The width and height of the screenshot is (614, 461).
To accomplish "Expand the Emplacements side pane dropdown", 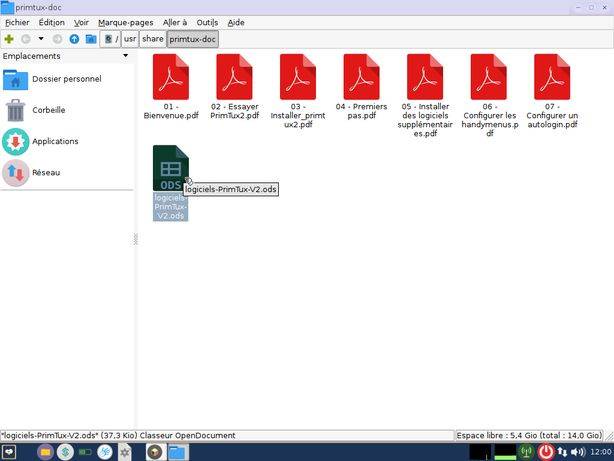I will pyautogui.click(x=125, y=56).
